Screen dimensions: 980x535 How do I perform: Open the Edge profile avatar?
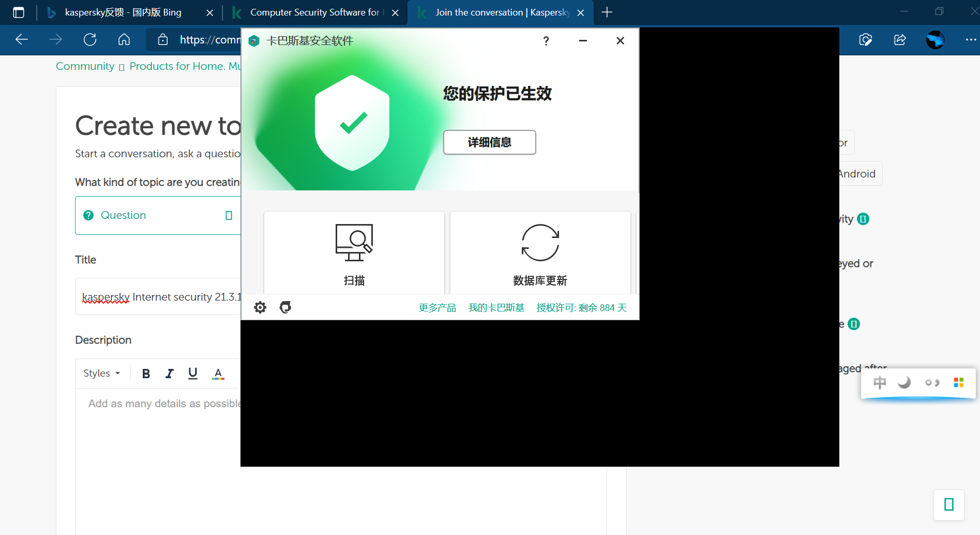click(x=935, y=39)
